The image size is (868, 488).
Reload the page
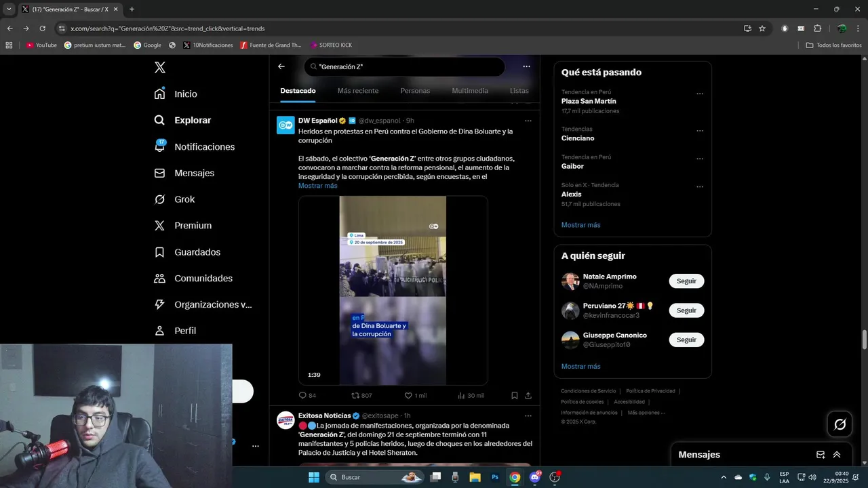[42, 28]
